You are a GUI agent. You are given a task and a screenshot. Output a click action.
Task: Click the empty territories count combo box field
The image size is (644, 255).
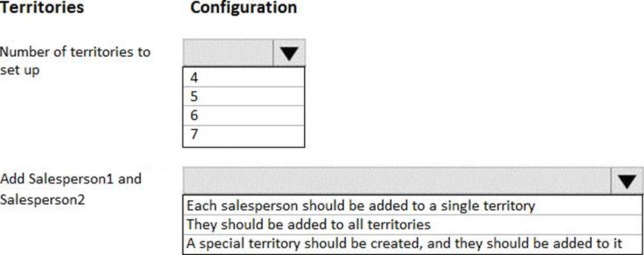click(x=228, y=53)
